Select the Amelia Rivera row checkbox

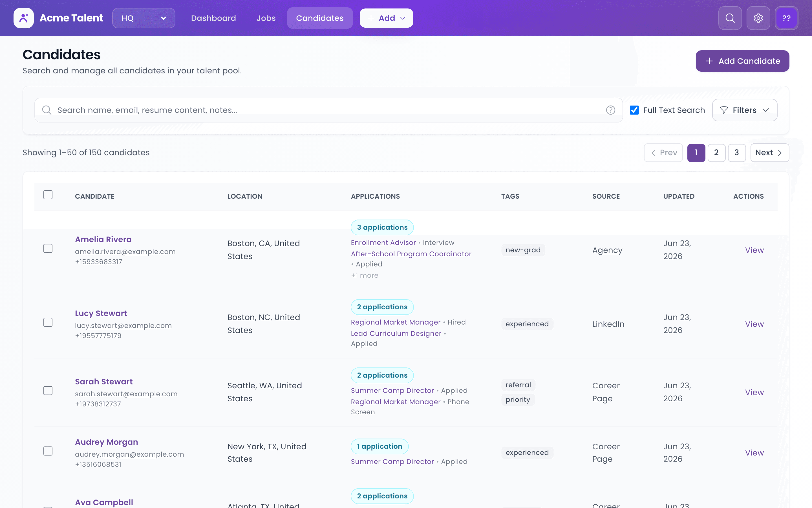(48, 248)
